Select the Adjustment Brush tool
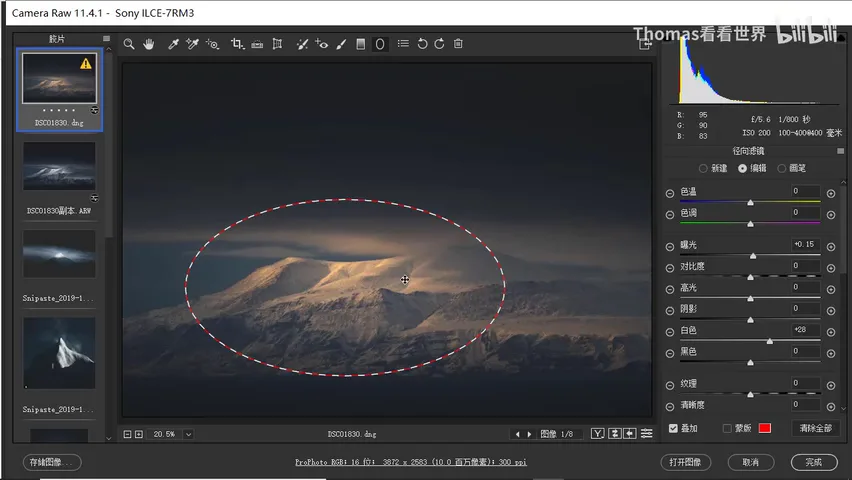 coord(341,44)
